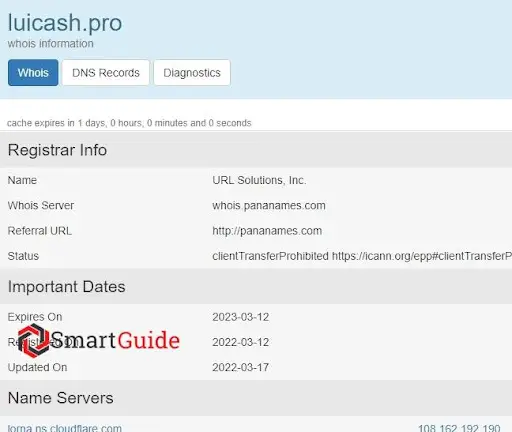Select the 2023-03-12 expiry date

coord(241,317)
